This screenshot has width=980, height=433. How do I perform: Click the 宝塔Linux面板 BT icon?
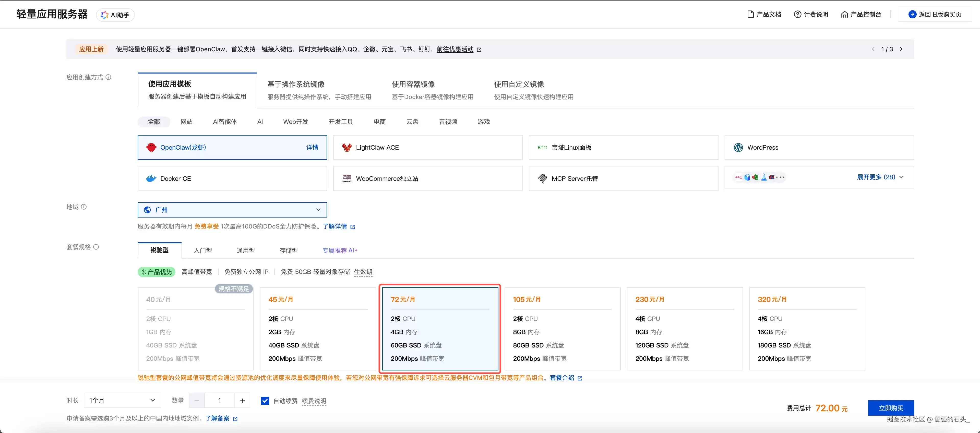pyautogui.click(x=542, y=148)
